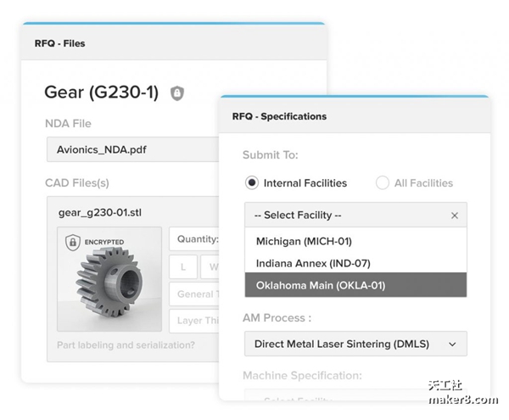Click the ENCRYPTED lock badge icon

[x=73, y=243]
